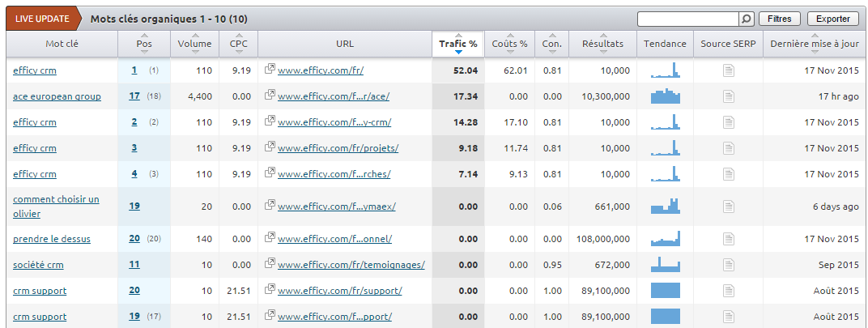This screenshot has height=328, width=868.
Task: Open external icon beside www.efficy.com/f...rches/ URL
Action: (x=270, y=173)
